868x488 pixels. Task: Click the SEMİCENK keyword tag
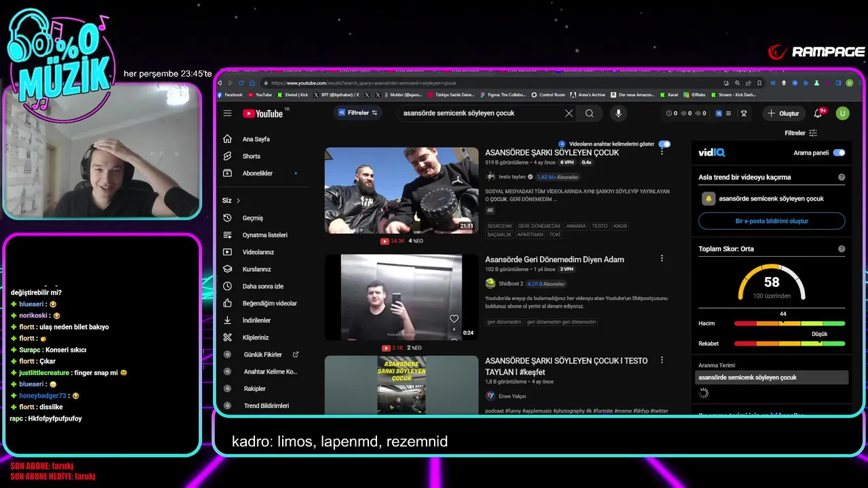(x=500, y=226)
